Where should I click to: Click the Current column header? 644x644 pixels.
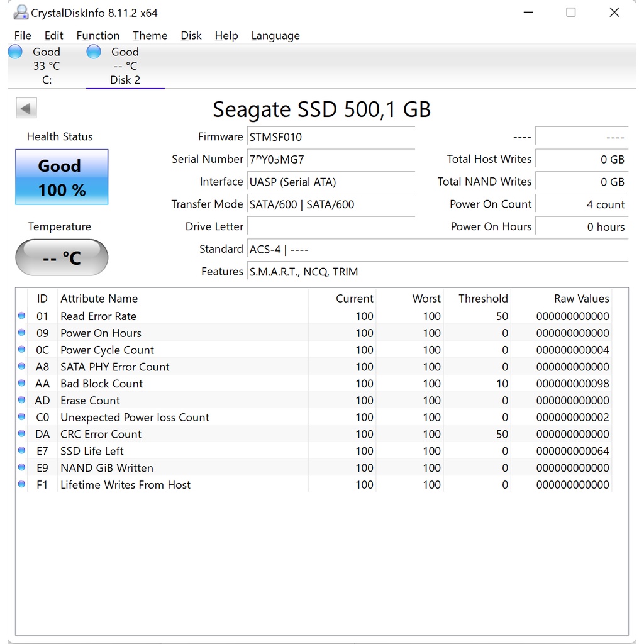342,299
